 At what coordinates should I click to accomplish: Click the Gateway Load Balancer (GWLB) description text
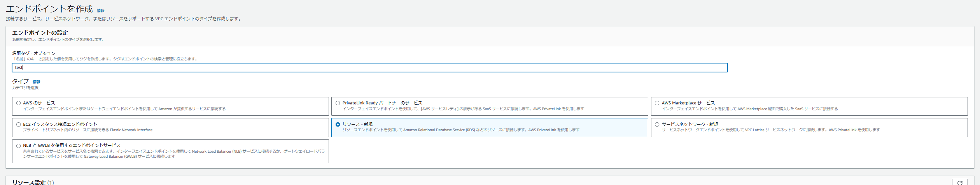coord(174,154)
